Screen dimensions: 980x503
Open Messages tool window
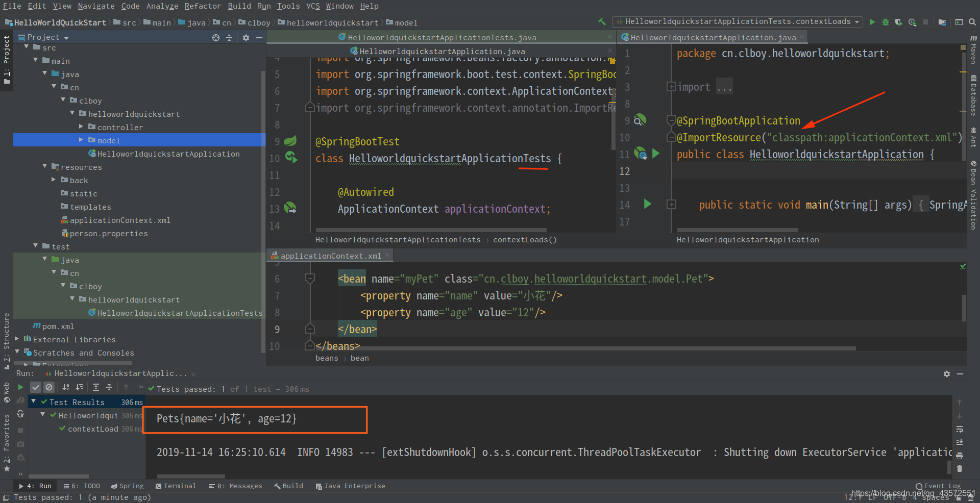point(235,486)
